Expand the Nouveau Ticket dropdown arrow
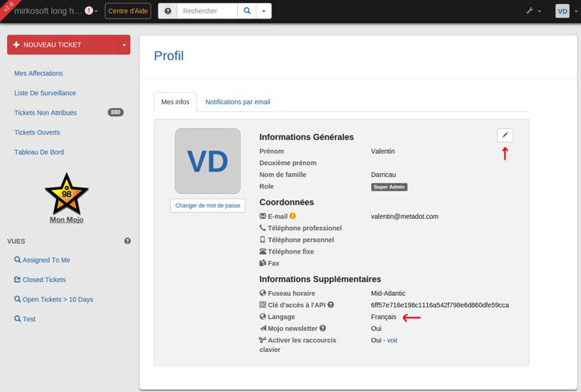Screen dimensions: 581x392 pyautogui.click(x=124, y=45)
